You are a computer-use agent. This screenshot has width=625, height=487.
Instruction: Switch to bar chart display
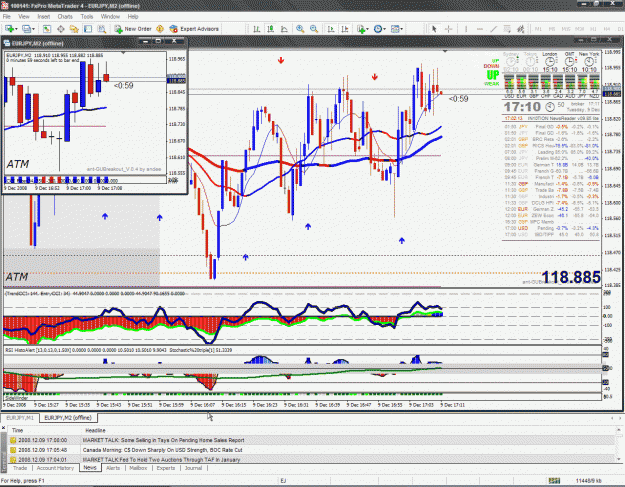pyautogui.click(x=257, y=29)
